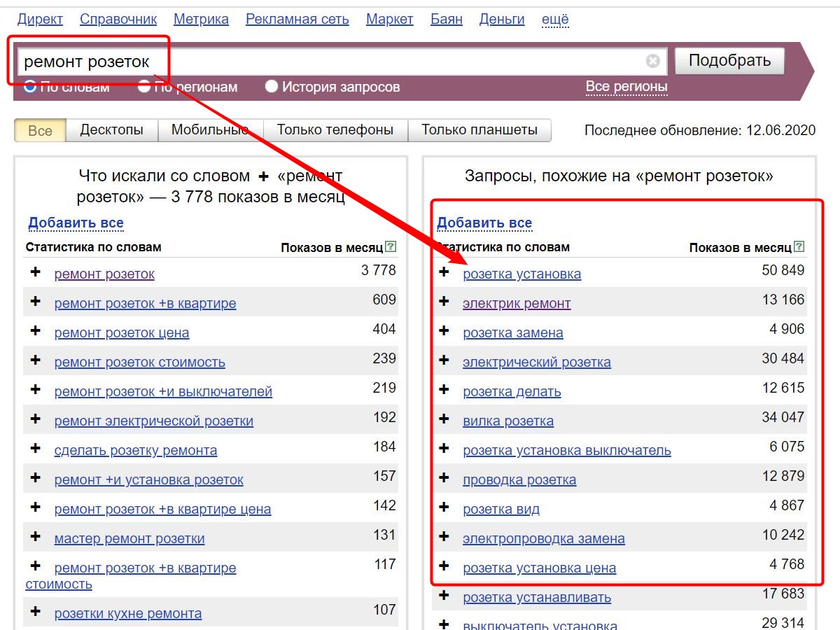Open the 'Деньги' top menu link
The height and width of the screenshot is (630, 840).
coord(502,19)
